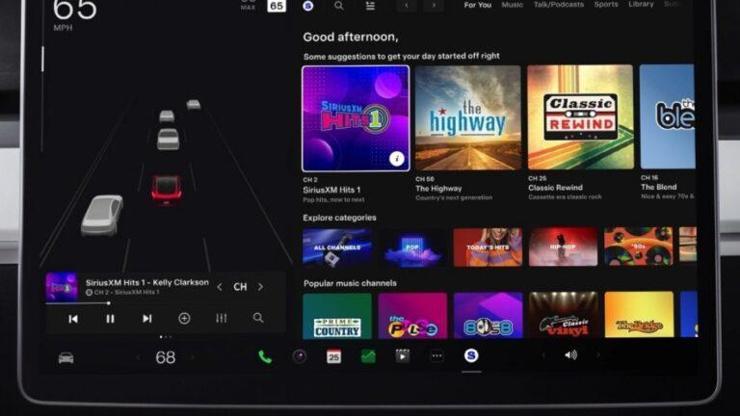Open the green chart app in the dock
Viewport: 740px width, 416px height.
point(368,357)
